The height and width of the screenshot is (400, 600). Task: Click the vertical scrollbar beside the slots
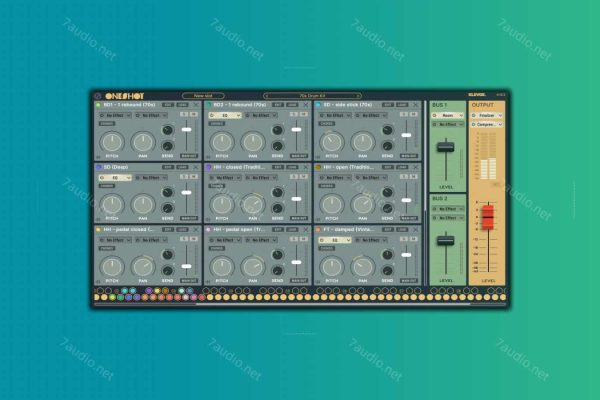tap(425, 157)
